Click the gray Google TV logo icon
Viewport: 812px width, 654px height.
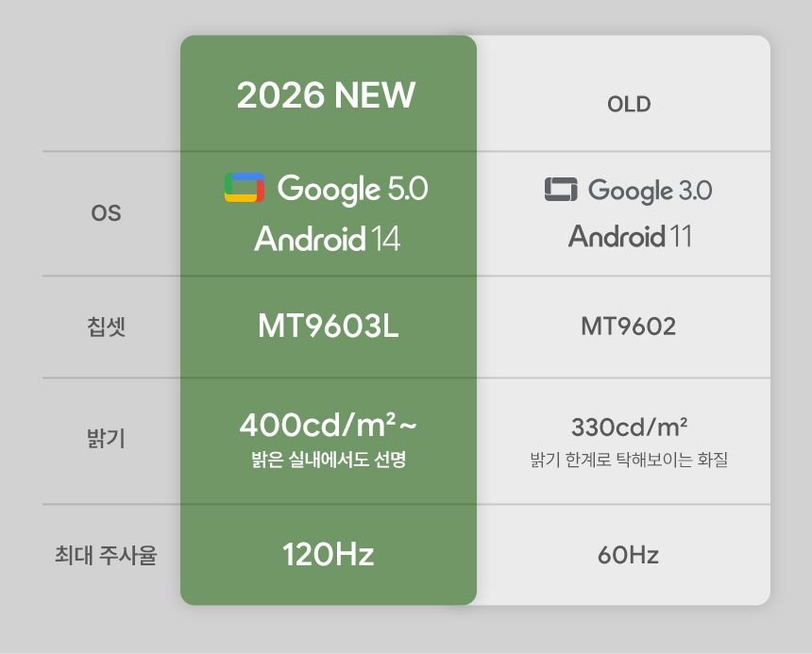561,189
